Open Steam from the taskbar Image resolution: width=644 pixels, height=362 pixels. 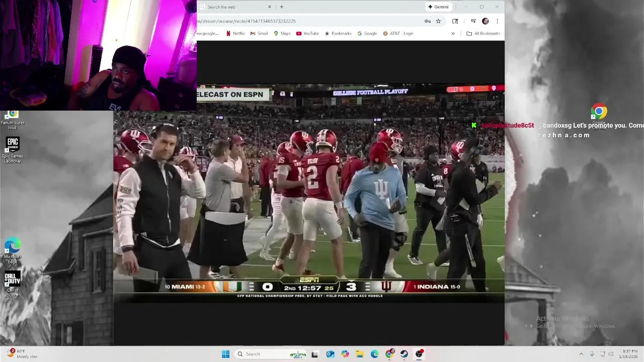[404, 354]
